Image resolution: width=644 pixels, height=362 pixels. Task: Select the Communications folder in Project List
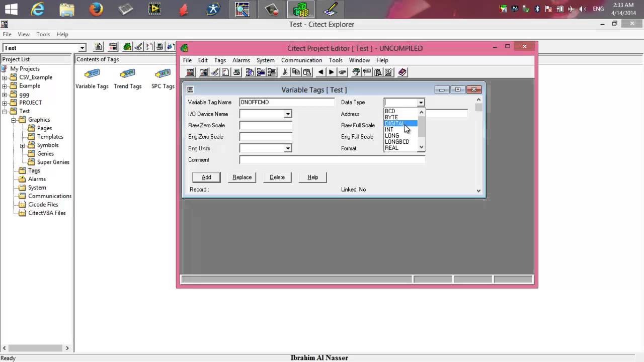click(x=50, y=196)
